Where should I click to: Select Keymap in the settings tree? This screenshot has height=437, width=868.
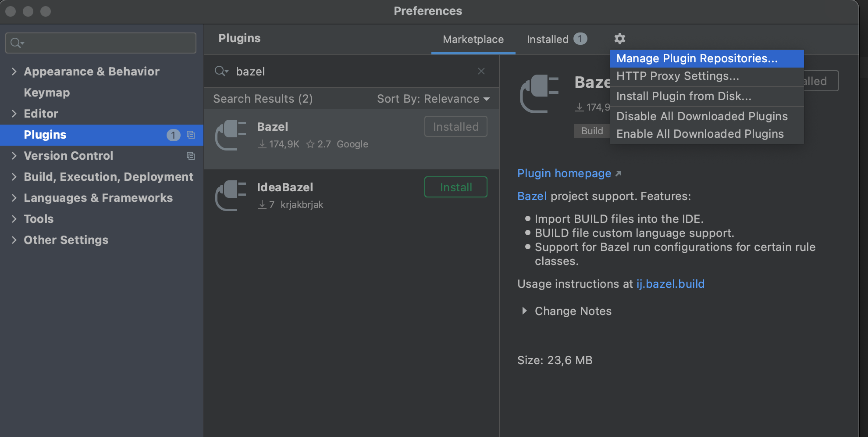click(x=47, y=93)
